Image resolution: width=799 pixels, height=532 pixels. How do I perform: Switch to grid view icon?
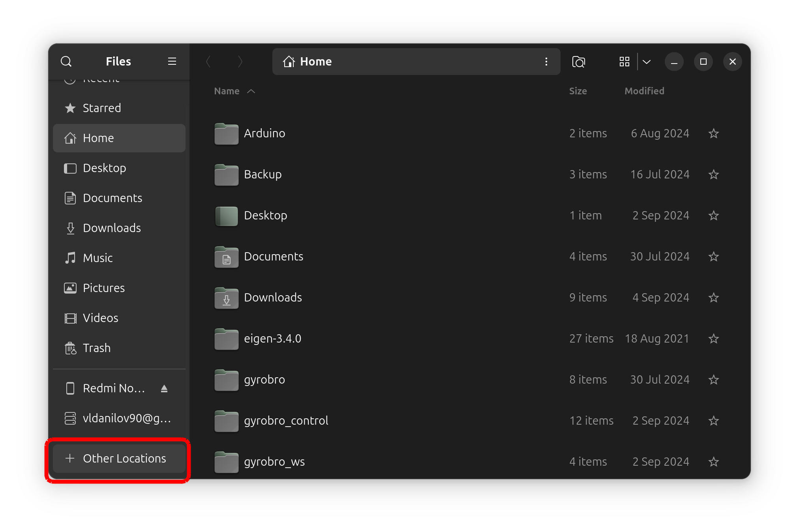[x=624, y=62]
